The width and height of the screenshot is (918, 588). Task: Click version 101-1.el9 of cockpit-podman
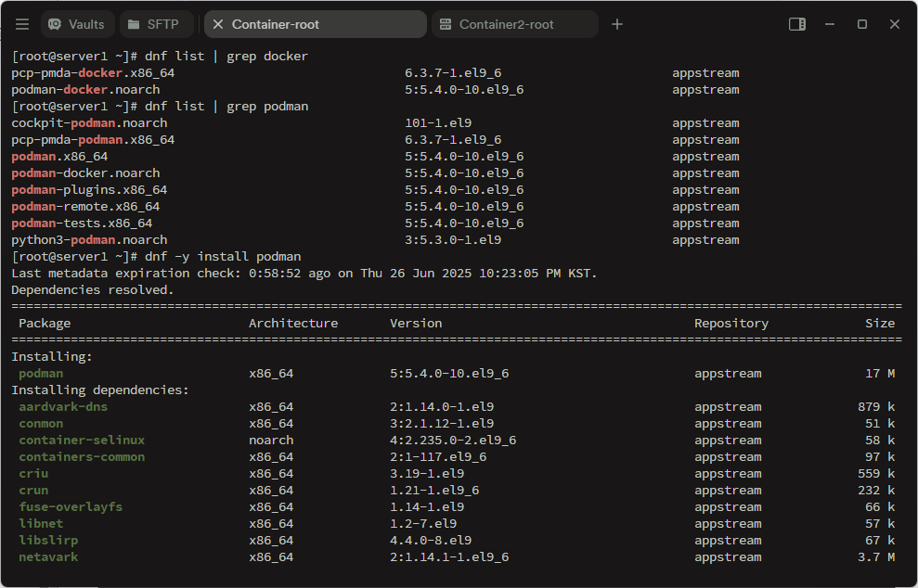click(x=438, y=122)
